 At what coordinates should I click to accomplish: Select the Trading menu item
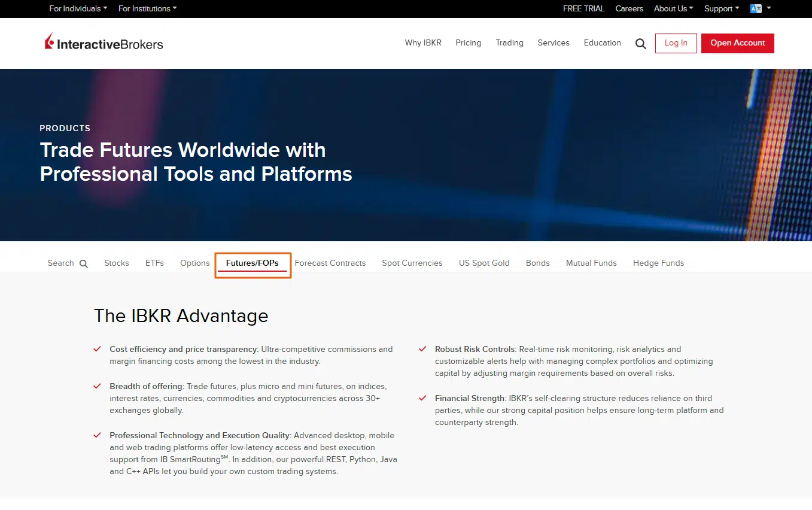click(x=509, y=43)
